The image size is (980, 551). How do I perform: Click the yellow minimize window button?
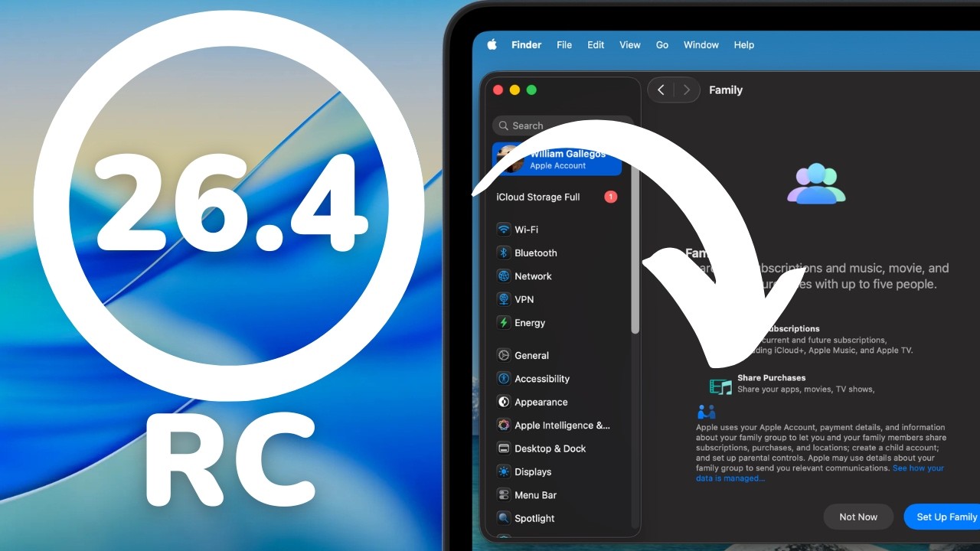pyautogui.click(x=514, y=90)
